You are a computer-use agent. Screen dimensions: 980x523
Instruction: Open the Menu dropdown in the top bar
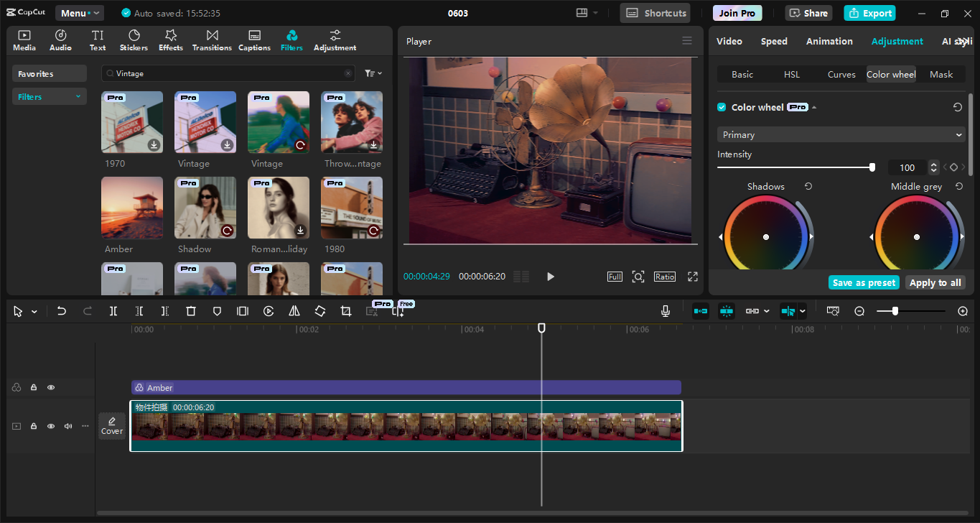pyautogui.click(x=79, y=12)
